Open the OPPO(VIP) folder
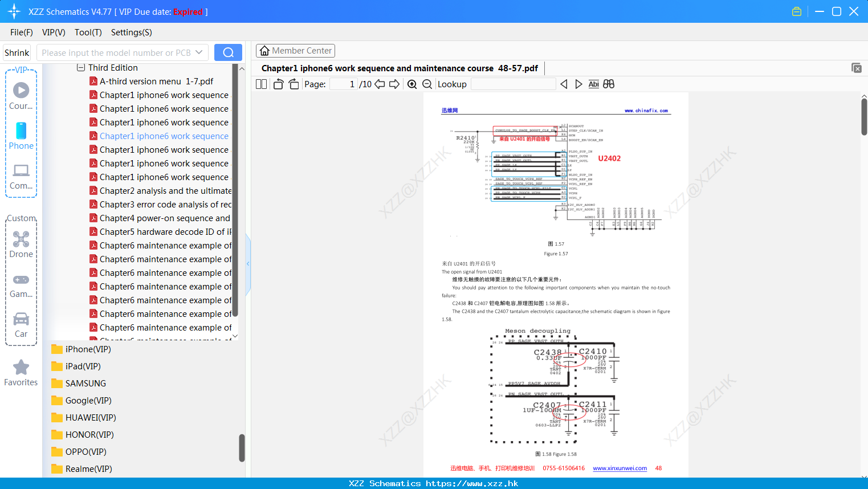868x489 pixels. 79,451
